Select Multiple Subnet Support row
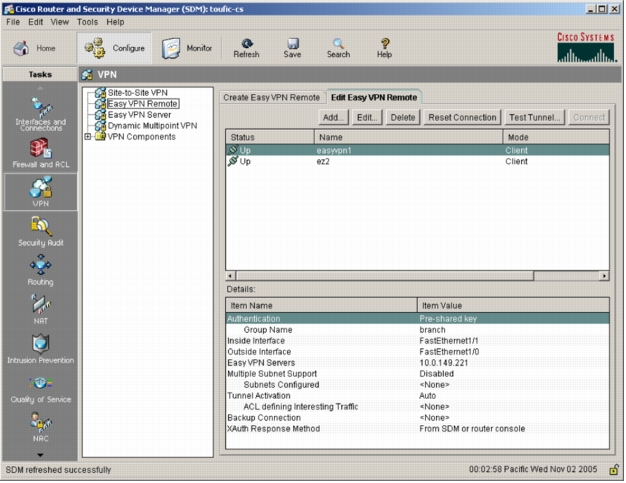 pos(417,374)
